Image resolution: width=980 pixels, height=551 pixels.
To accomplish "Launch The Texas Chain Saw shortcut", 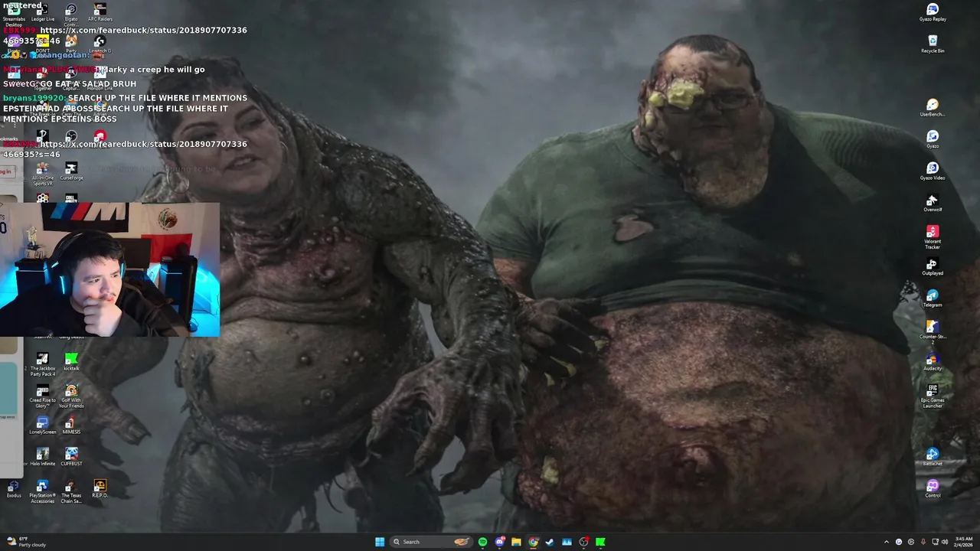I will pos(71,491).
